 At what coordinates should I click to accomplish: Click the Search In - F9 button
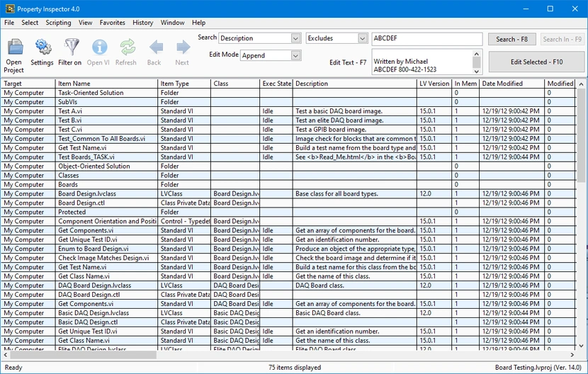562,39
